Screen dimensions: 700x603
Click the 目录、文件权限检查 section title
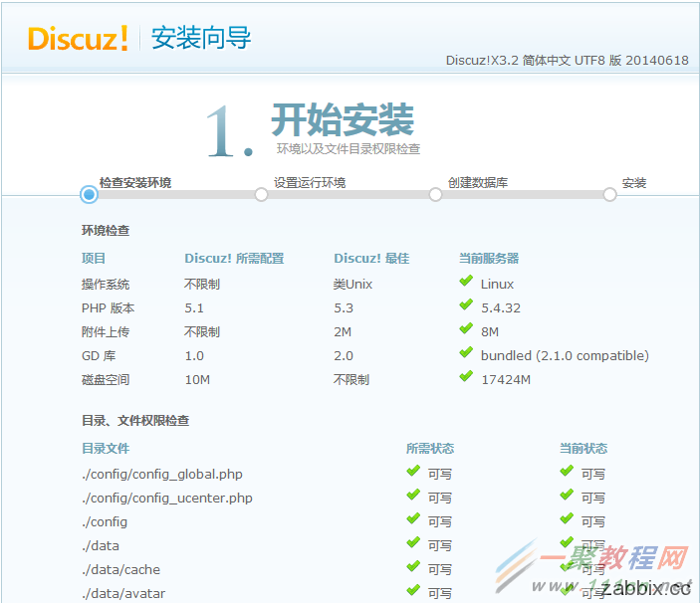pos(135,421)
